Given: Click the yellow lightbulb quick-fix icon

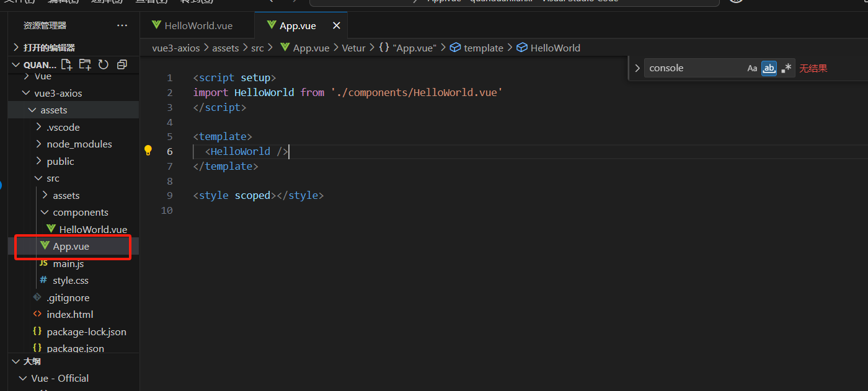Looking at the screenshot, I should click(148, 151).
